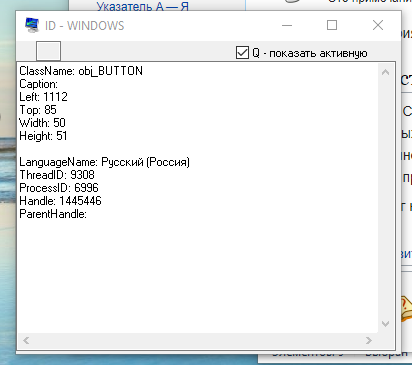Click the 'ProcessID: 6996' line
The width and height of the screenshot is (412, 365).
pos(59,188)
